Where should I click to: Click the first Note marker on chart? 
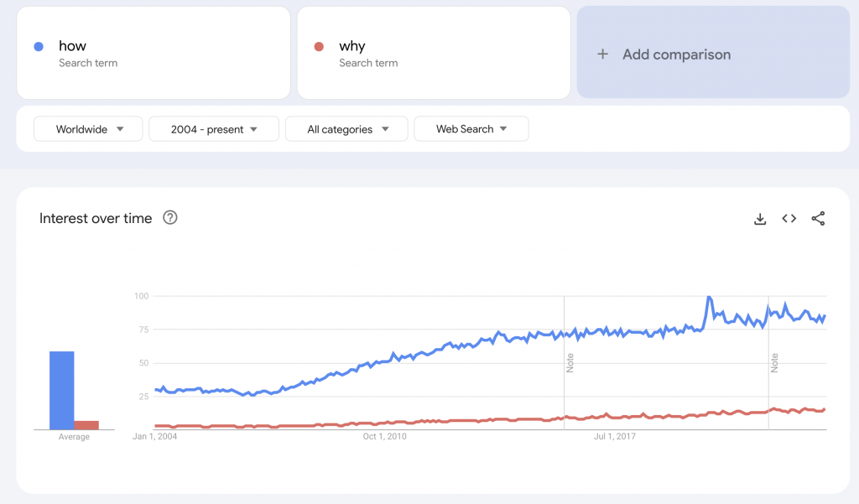[x=570, y=362]
